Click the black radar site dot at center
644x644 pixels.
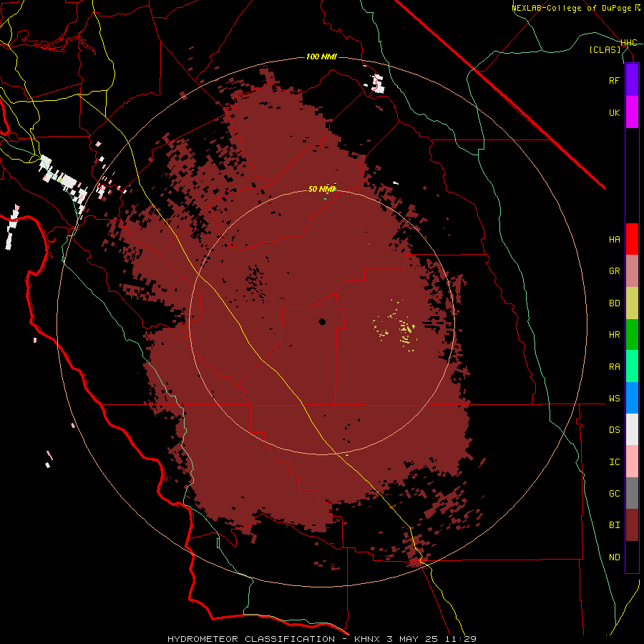click(x=322, y=321)
